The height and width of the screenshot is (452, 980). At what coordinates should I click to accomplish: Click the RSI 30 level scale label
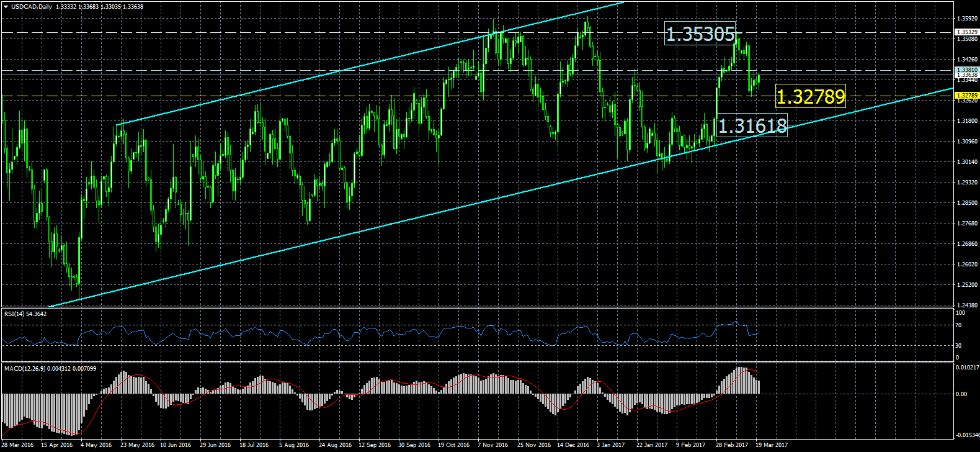pos(958,346)
